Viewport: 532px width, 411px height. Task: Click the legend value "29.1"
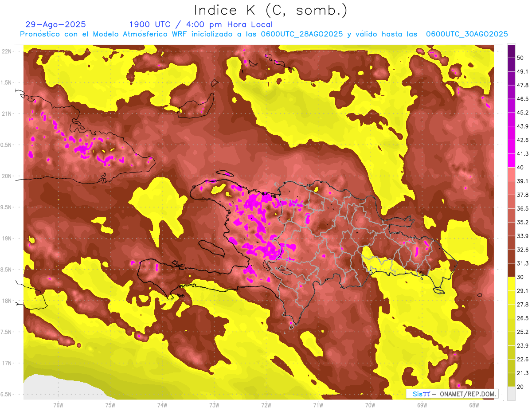522,291
